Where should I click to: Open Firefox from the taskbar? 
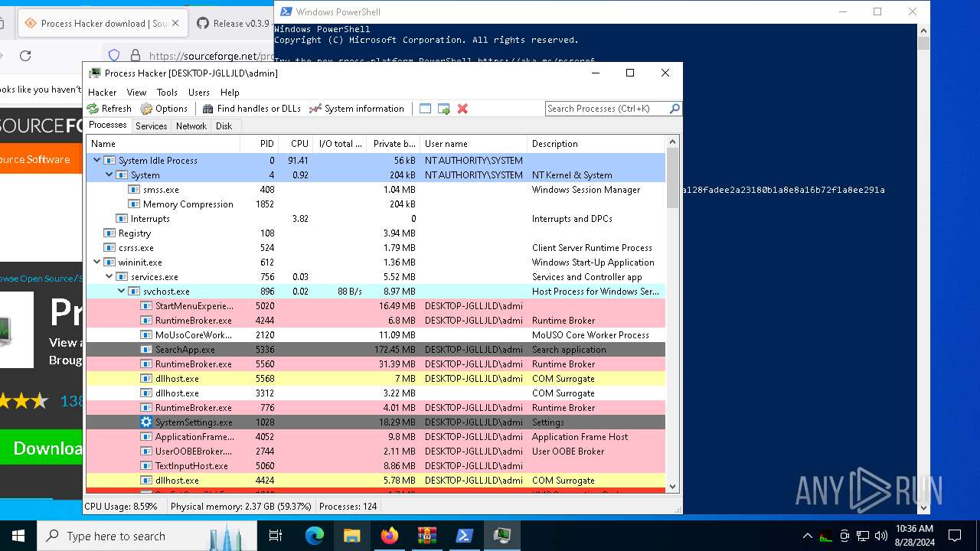[x=390, y=536]
